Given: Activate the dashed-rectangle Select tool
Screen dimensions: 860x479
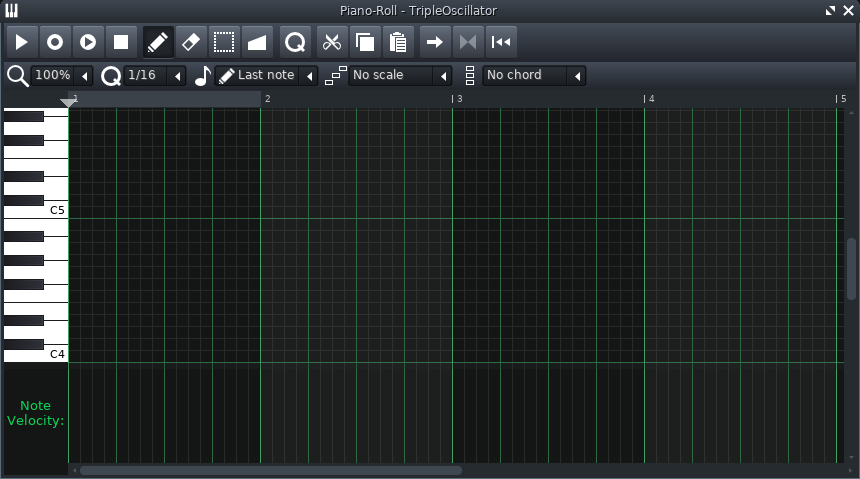Looking at the screenshot, I should (x=224, y=42).
